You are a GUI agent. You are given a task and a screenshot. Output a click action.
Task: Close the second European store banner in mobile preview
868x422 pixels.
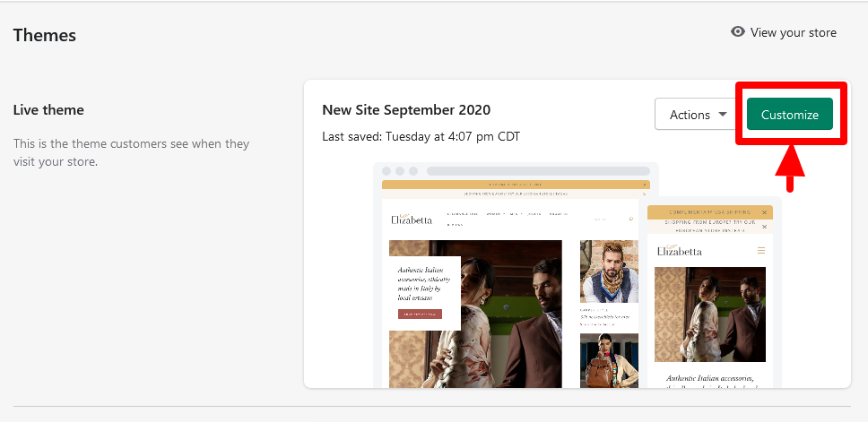coord(764,228)
